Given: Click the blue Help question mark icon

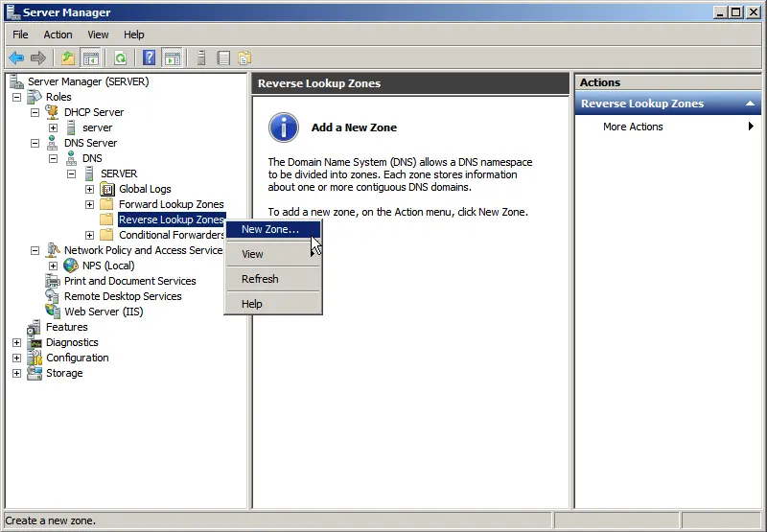Looking at the screenshot, I should point(149,58).
